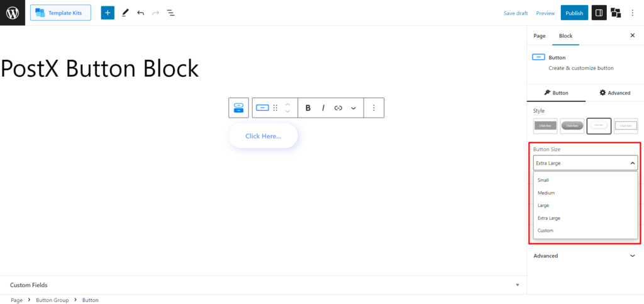
Task: Switch to the Block tab
Action: (x=565, y=36)
